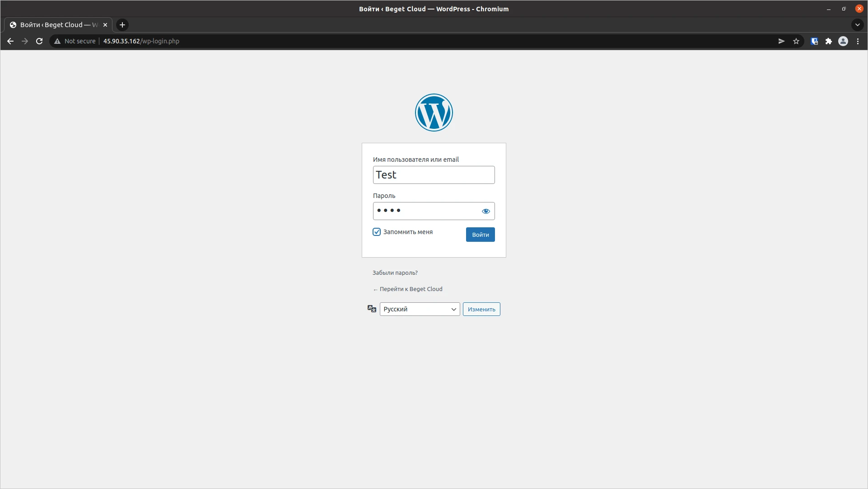Uncheck the Запомнить меня checkbox
868x489 pixels.
(377, 232)
